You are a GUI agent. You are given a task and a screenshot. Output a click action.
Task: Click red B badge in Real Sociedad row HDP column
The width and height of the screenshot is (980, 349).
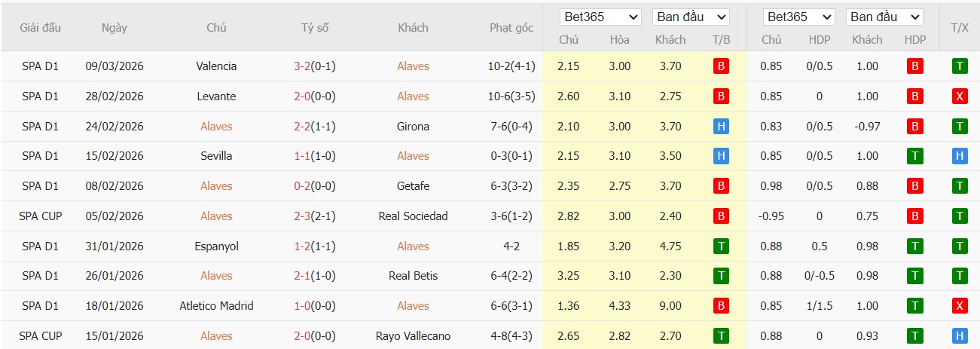pos(914,216)
